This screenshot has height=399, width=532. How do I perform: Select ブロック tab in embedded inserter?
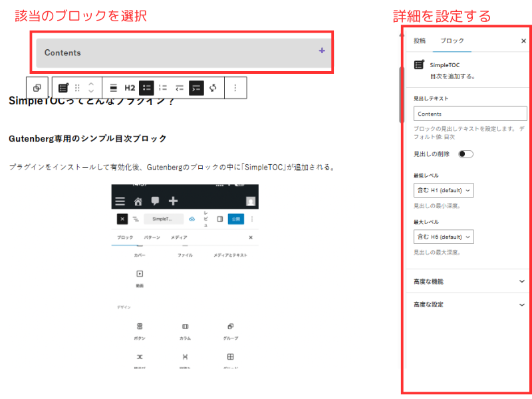[125, 237]
